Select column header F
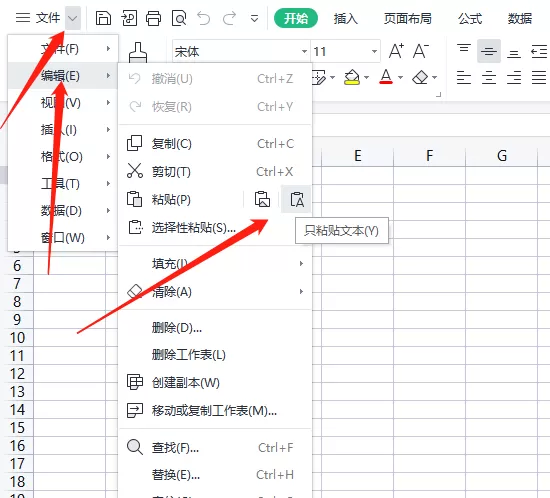This screenshot has height=498, width=550. pyautogui.click(x=430, y=156)
